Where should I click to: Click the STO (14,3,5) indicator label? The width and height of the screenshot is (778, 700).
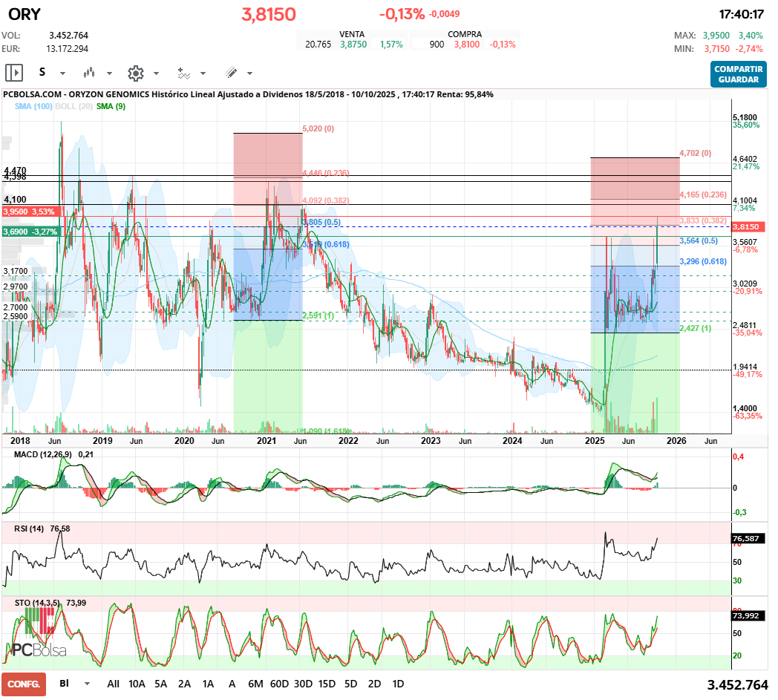(x=36, y=603)
